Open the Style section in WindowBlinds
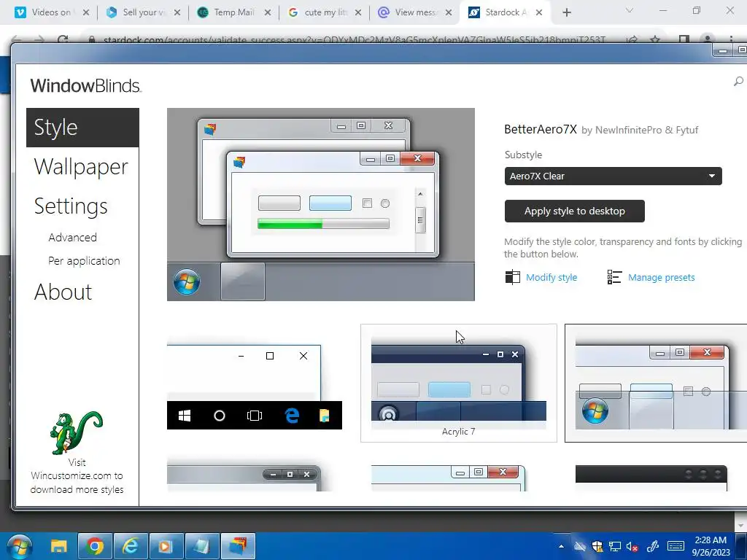This screenshot has height=560, width=747. pos(82,128)
